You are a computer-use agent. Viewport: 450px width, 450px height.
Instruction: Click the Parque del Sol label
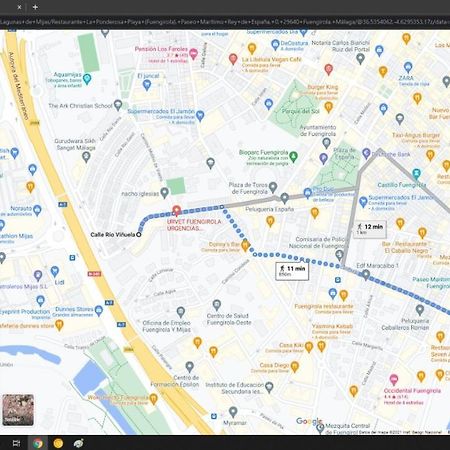pyautogui.click(x=301, y=111)
